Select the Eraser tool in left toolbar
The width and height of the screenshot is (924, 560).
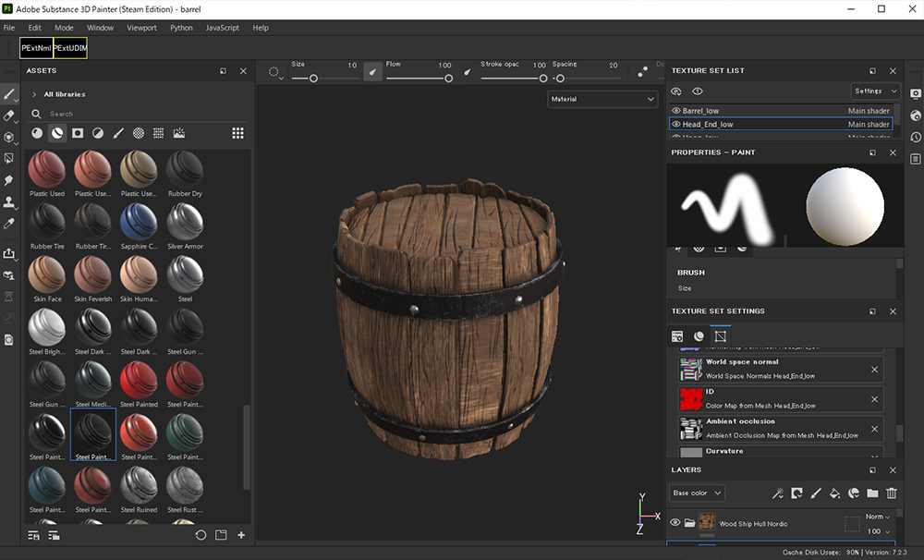(9, 116)
